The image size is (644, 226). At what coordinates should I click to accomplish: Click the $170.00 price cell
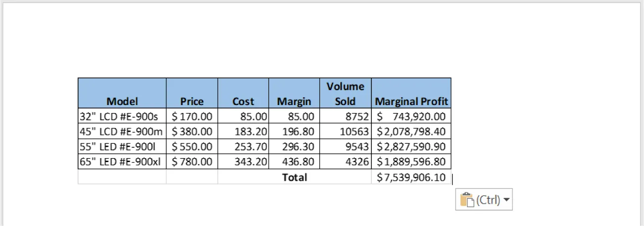(x=192, y=116)
